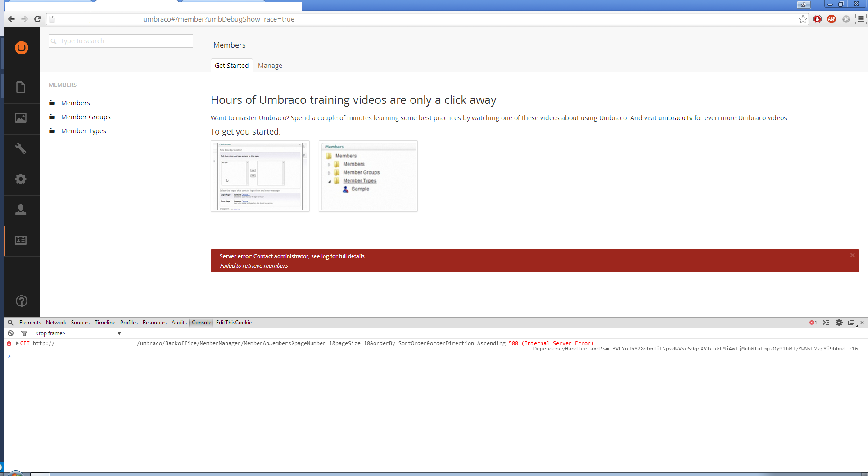Toggle DevTools drawer console icon
868x476 pixels.
[x=826, y=323]
